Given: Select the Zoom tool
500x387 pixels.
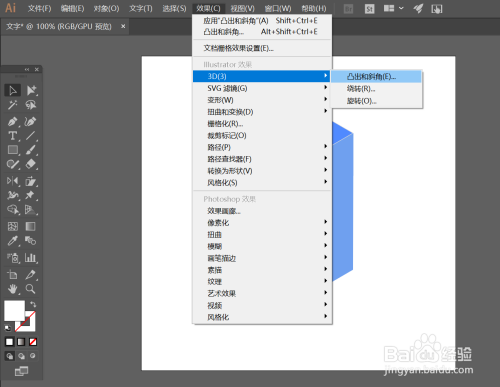Looking at the screenshot, I should pyautogui.click(x=31, y=289).
